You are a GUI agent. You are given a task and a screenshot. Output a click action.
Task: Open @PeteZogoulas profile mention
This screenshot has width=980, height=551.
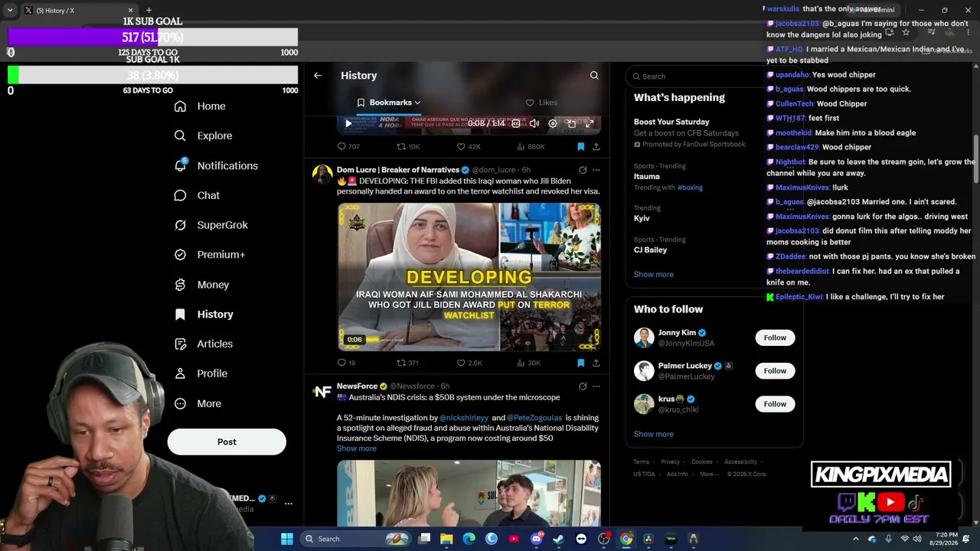534,418
